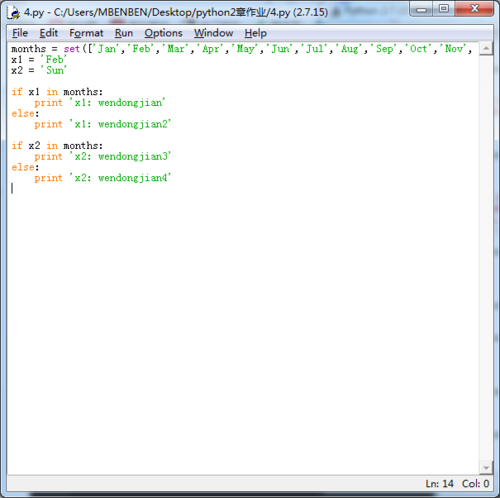Click the first 'else:' statement
Image resolution: width=500 pixels, height=498 pixels.
[x=25, y=114]
